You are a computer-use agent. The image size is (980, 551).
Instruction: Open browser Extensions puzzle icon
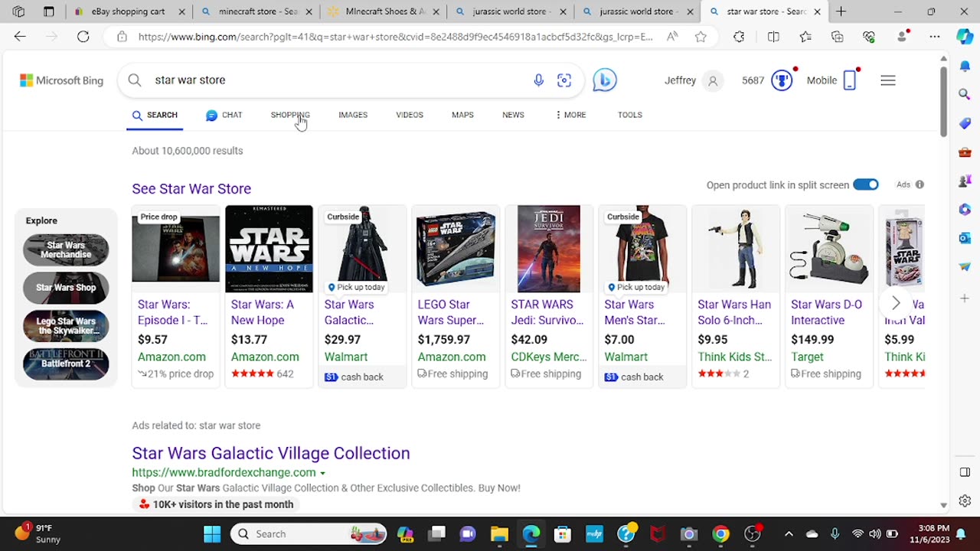coord(739,36)
